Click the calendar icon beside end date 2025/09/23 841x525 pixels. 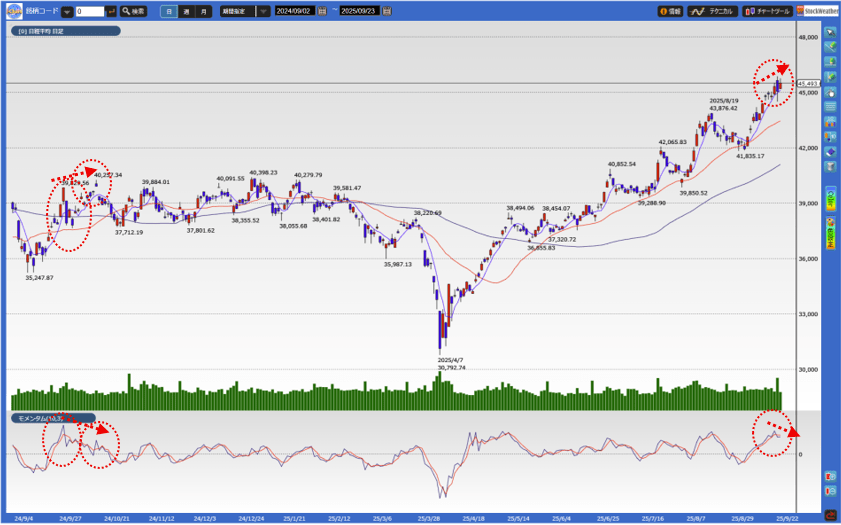point(387,11)
